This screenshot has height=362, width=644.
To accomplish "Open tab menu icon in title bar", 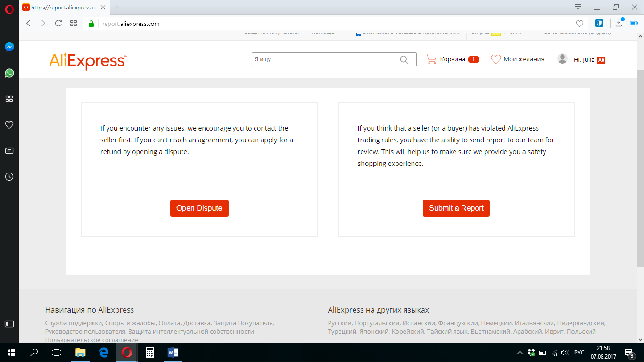I will pos(578,7).
